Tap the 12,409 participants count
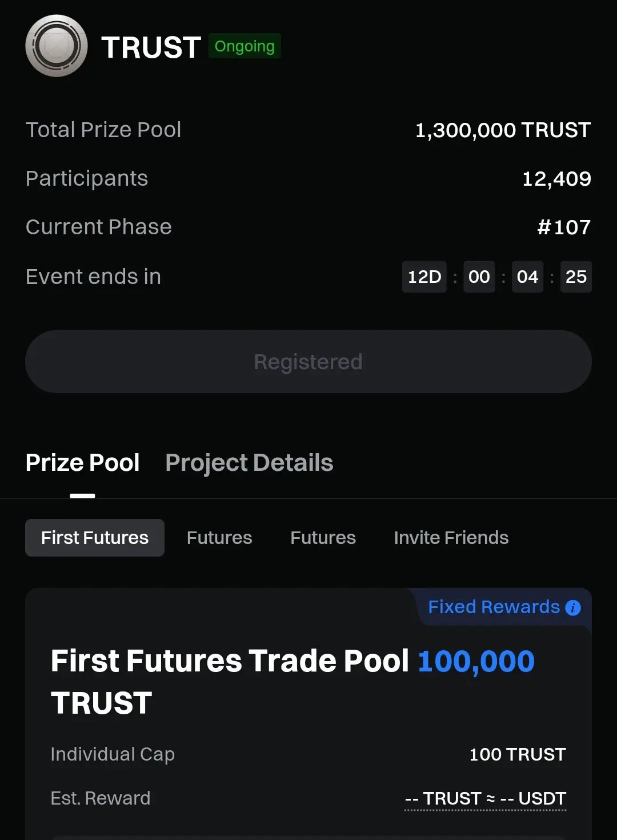 point(556,179)
